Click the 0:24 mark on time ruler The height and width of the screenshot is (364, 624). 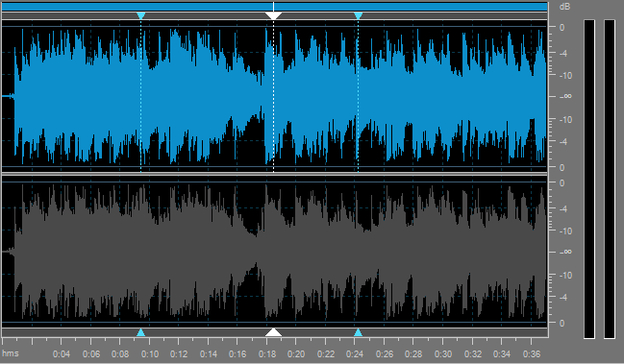[355, 353]
